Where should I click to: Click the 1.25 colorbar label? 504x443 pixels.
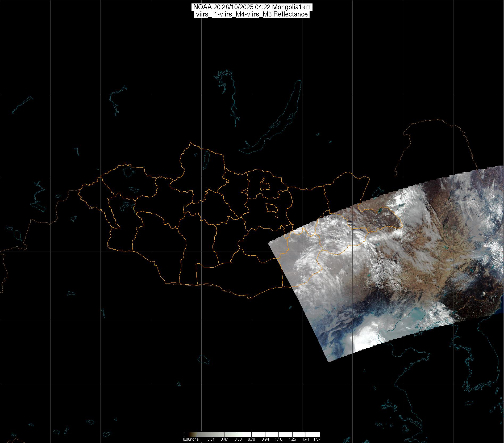292,439
